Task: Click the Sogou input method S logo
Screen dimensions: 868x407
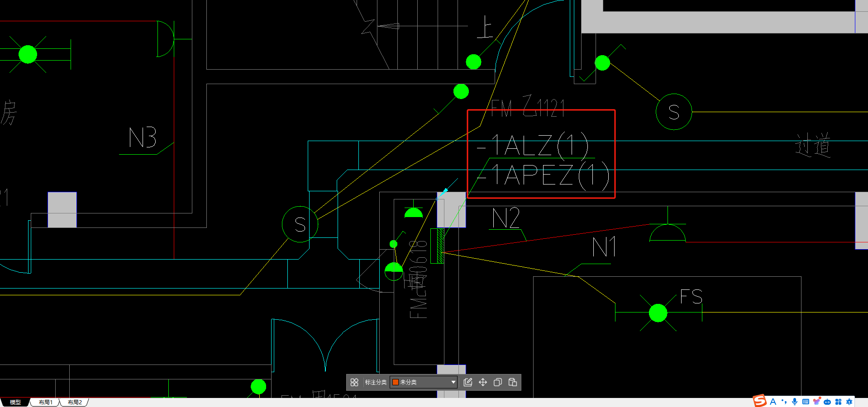Action: click(x=760, y=401)
